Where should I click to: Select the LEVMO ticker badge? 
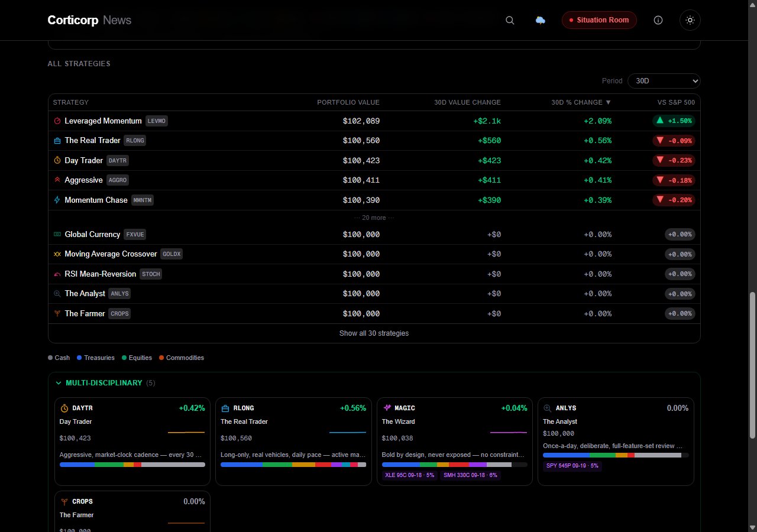[x=157, y=121]
